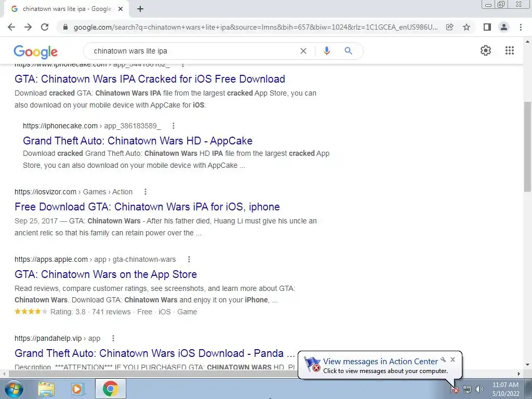Open GTA: Chinatown Wars IPA Cracked result

point(150,79)
